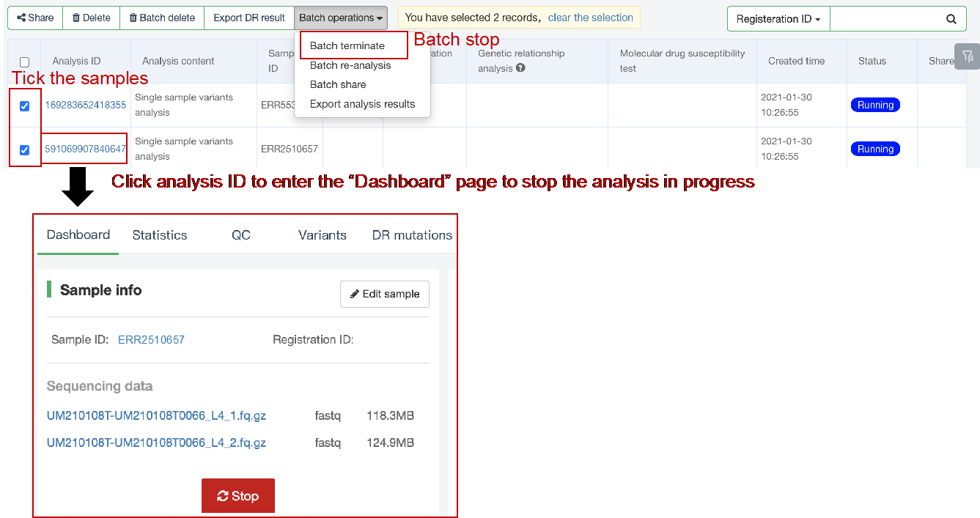Switch to the Statistics tab
The image size is (980, 518).
[160, 235]
